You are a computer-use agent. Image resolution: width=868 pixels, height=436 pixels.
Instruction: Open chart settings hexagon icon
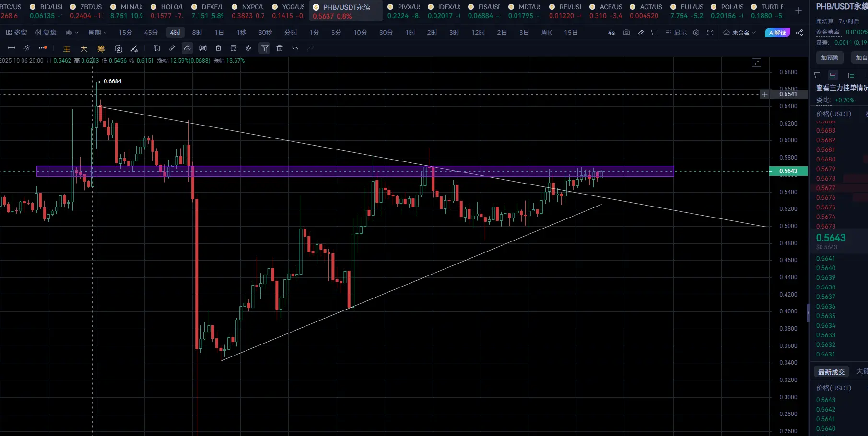pyautogui.click(x=696, y=33)
